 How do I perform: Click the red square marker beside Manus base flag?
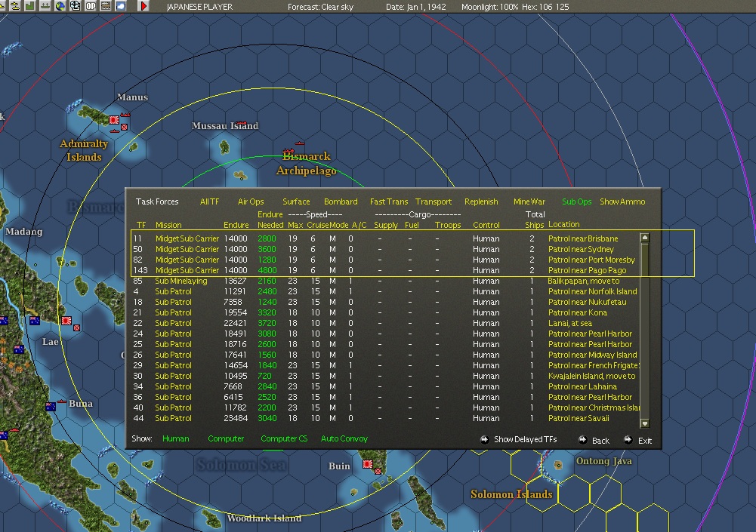(125, 128)
